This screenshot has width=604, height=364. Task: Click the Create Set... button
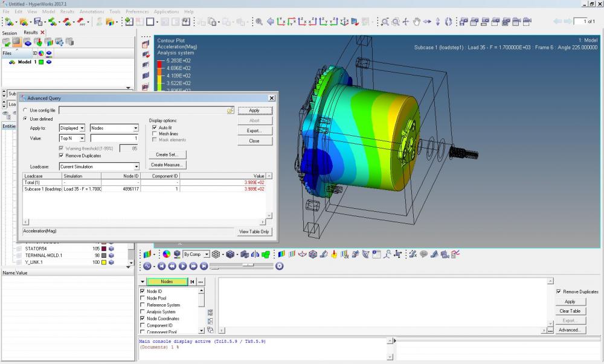[x=167, y=155]
